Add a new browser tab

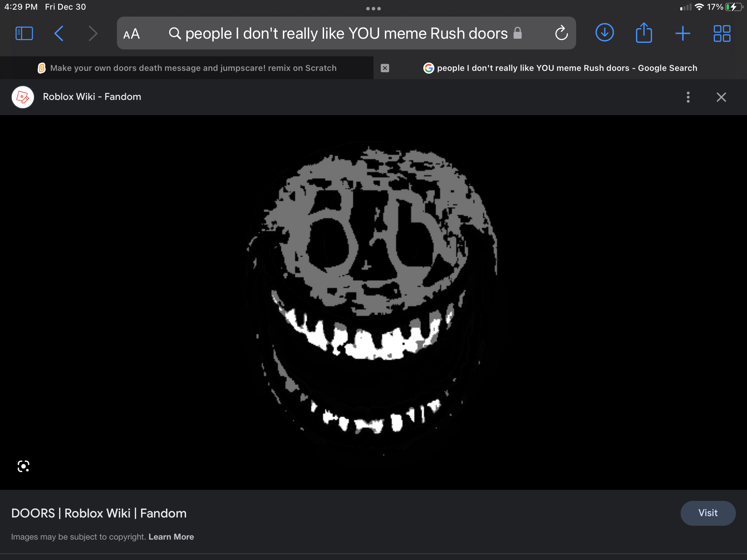pyautogui.click(x=683, y=34)
